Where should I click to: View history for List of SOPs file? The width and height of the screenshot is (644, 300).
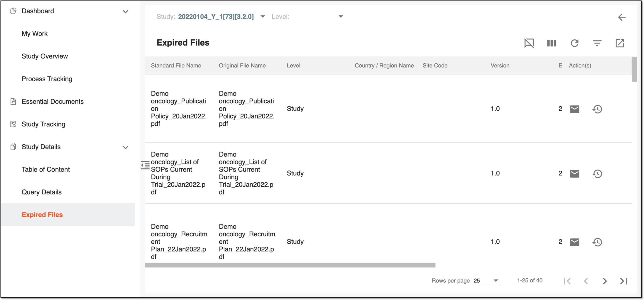click(x=597, y=174)
